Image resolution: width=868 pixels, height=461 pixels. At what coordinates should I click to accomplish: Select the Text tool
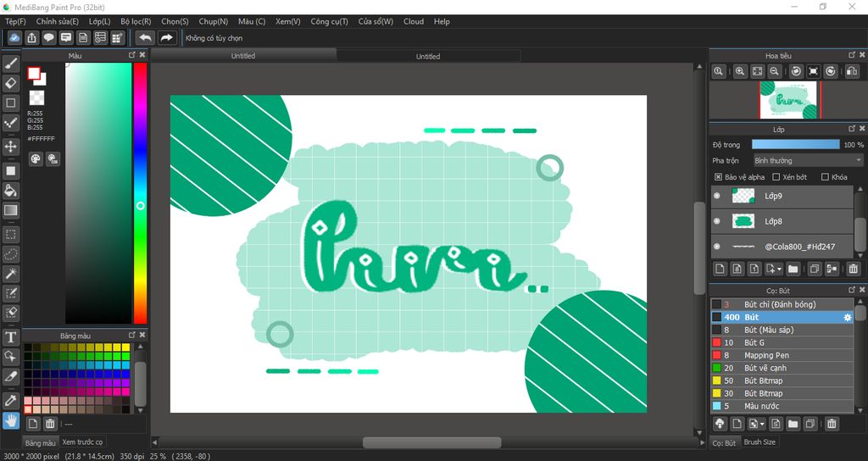tap(10, 337)
